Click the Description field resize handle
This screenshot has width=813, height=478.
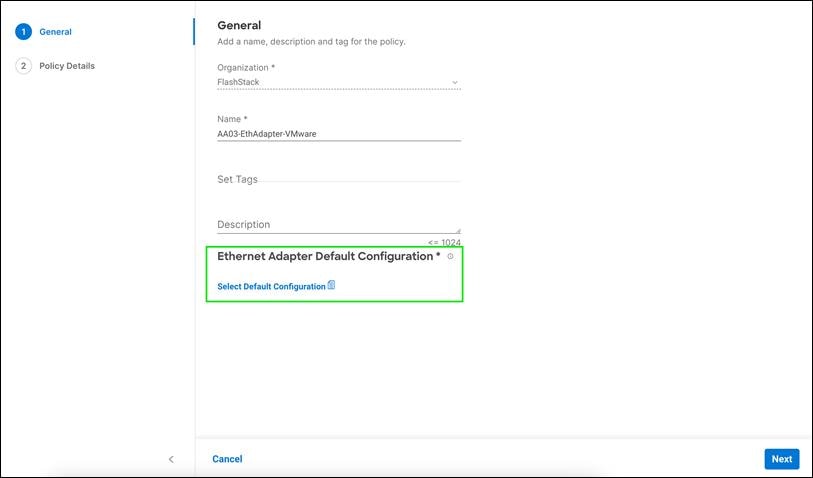tap(458, 230)
